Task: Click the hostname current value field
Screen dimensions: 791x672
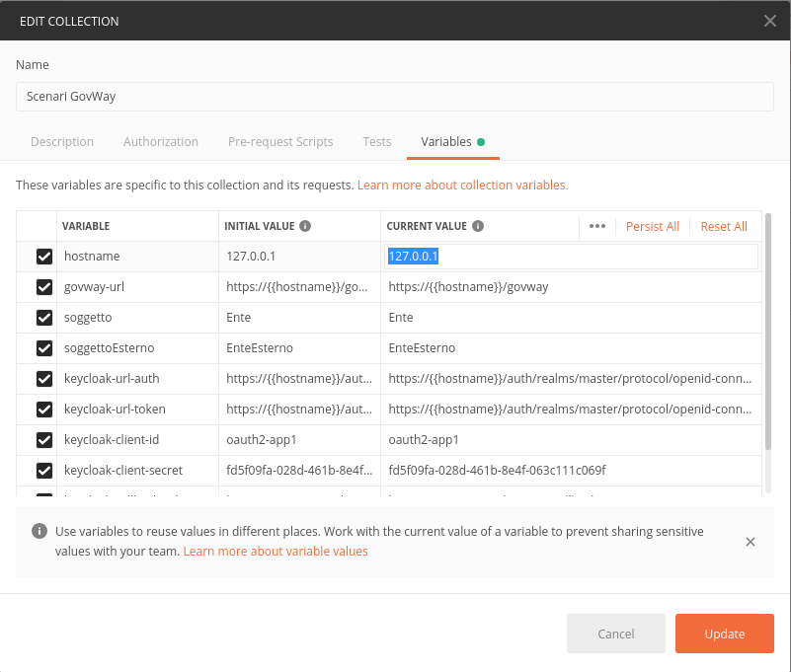Action: click(571, 257)
